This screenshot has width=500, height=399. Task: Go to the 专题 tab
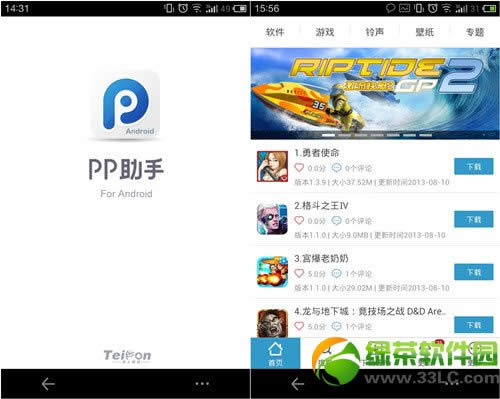(x=475, y=32)
